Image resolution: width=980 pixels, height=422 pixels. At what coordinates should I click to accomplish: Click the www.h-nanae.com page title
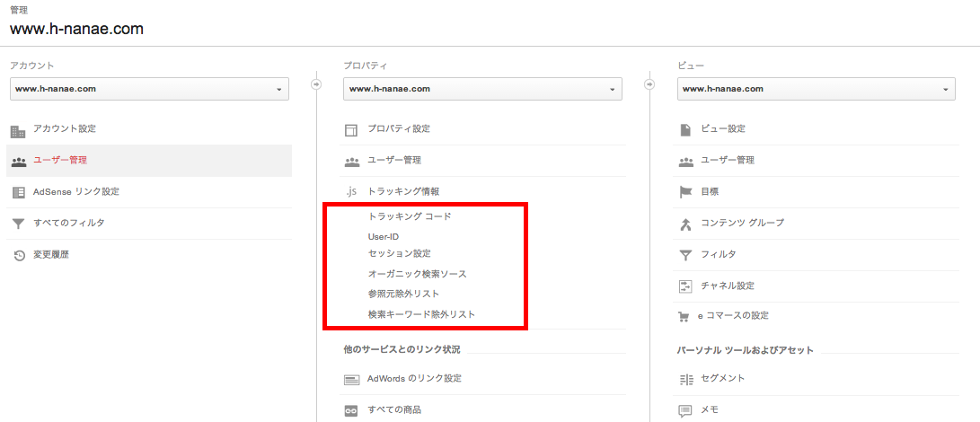[77, 28]
